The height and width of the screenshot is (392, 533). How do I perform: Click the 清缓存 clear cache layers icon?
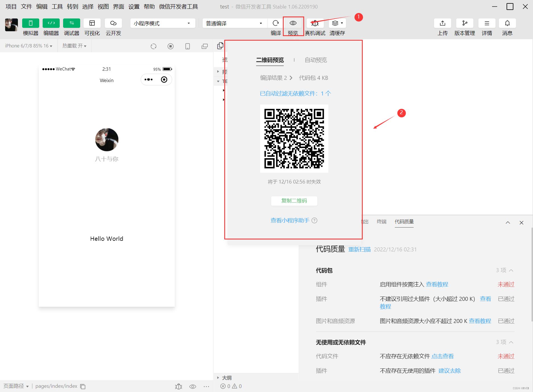coord(337,23)
